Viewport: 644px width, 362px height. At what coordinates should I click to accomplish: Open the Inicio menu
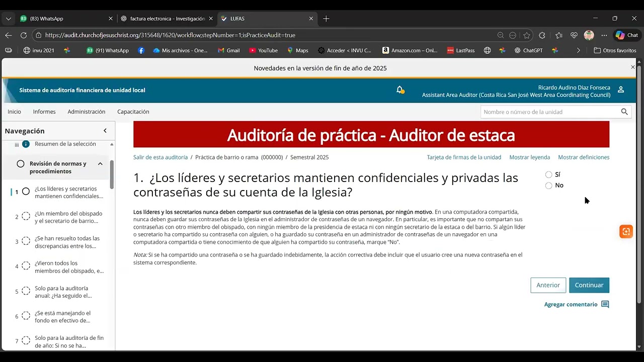tap(14, 112)
